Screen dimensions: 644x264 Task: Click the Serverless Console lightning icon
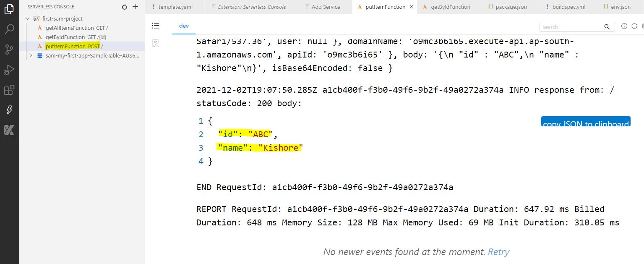(x=9, y=110)
